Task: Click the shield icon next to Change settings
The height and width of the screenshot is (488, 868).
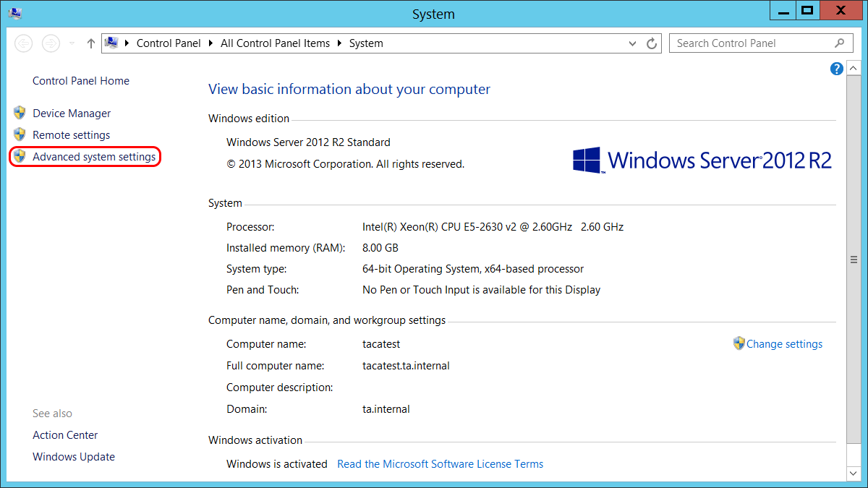Action: point(739,343)
